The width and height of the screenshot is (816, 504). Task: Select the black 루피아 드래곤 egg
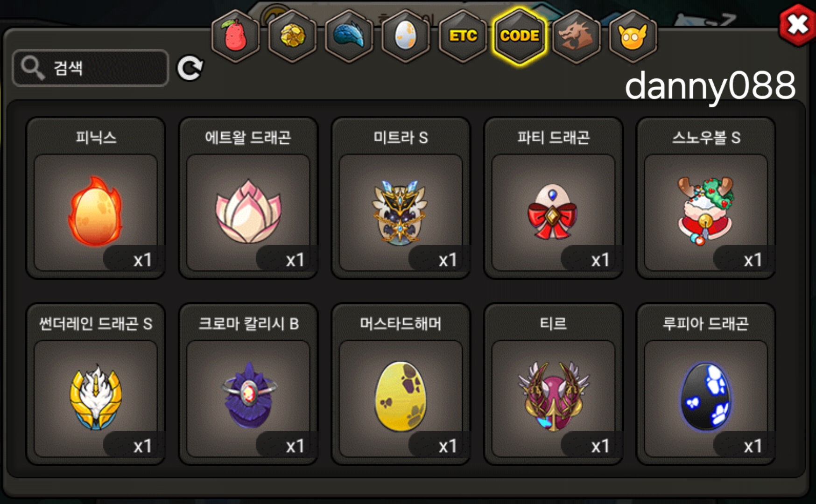(x=706, y=384)
